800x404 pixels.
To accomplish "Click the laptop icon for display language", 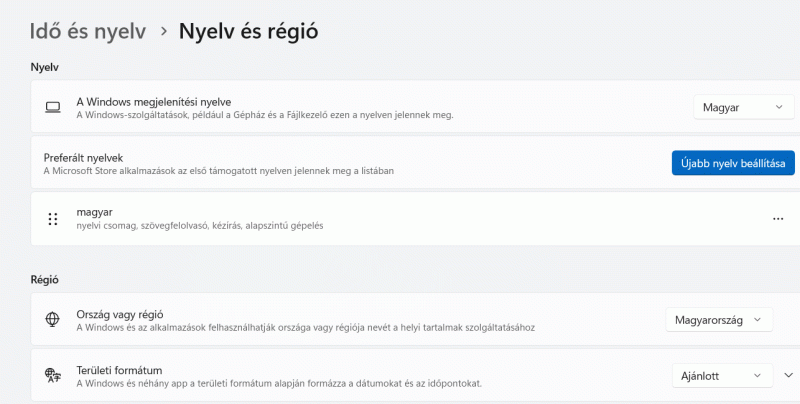I will pos(53,107).
